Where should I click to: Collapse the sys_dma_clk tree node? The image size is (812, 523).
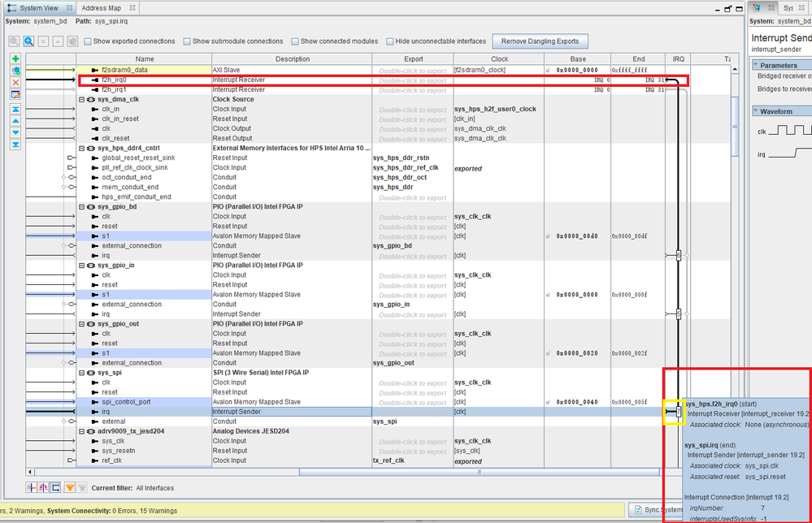(x=82, y=100)
